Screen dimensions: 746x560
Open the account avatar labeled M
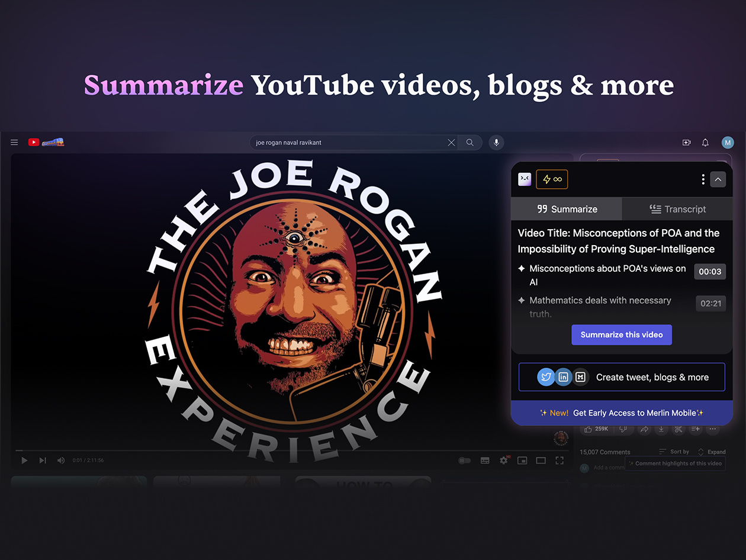point(728,143)
